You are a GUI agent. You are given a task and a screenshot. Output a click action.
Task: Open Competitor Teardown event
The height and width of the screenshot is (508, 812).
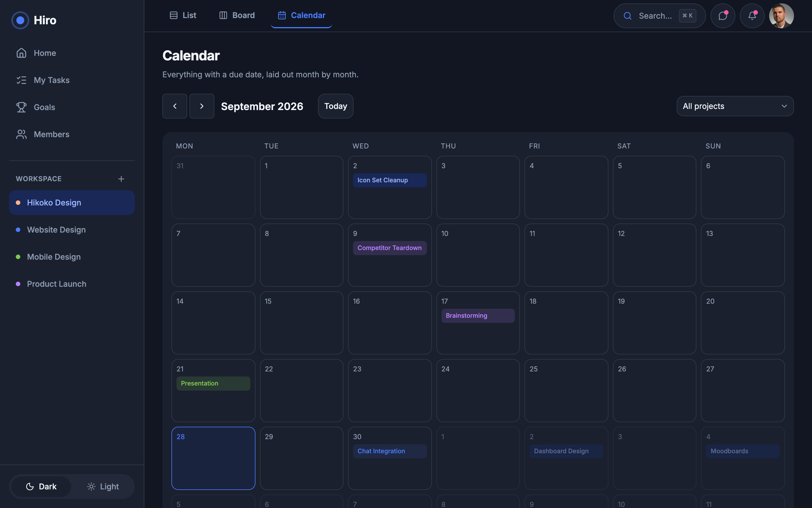coord(390,248)
